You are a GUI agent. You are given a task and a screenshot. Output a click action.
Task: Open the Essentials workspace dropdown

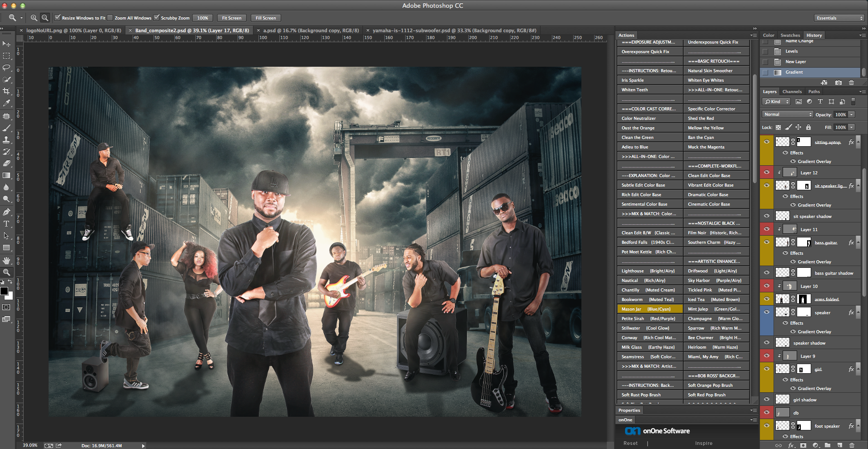[839, 18]
